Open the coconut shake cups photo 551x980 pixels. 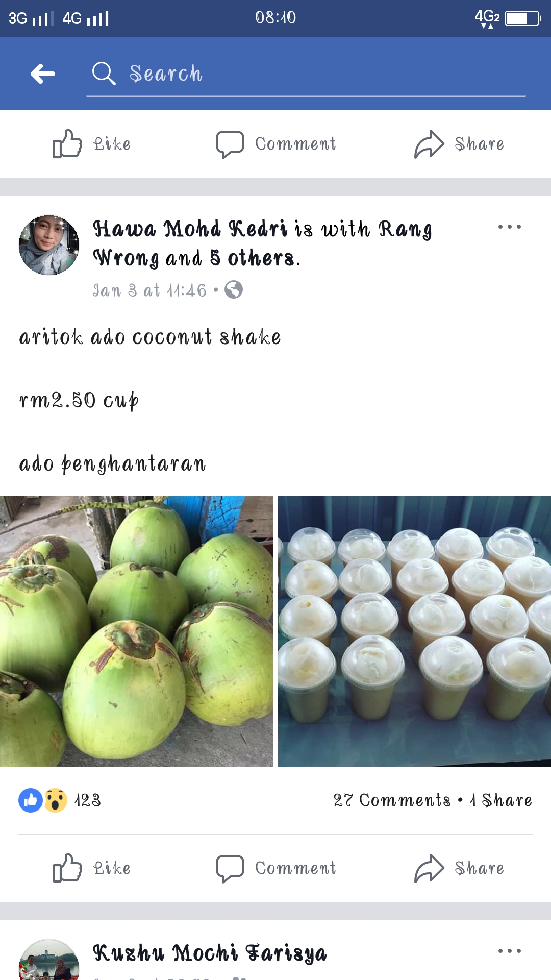click(414, 631)
